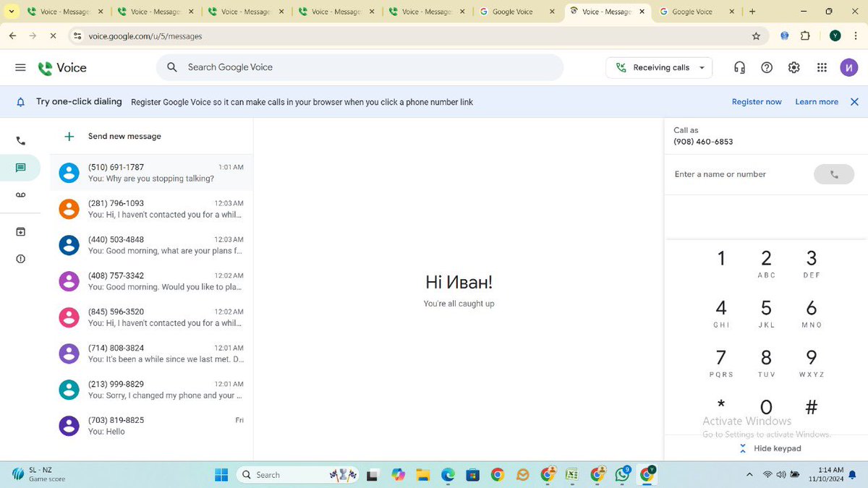The width and height of the screenshot is (868, 488).
Task: Click the Search Google Voice field
Action: [359, 67]
